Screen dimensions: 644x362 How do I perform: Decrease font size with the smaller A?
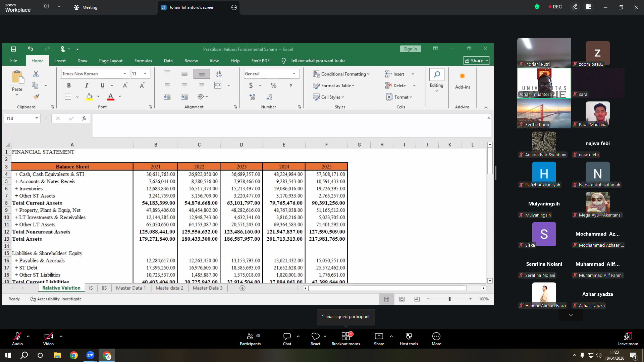pos(142,85)
